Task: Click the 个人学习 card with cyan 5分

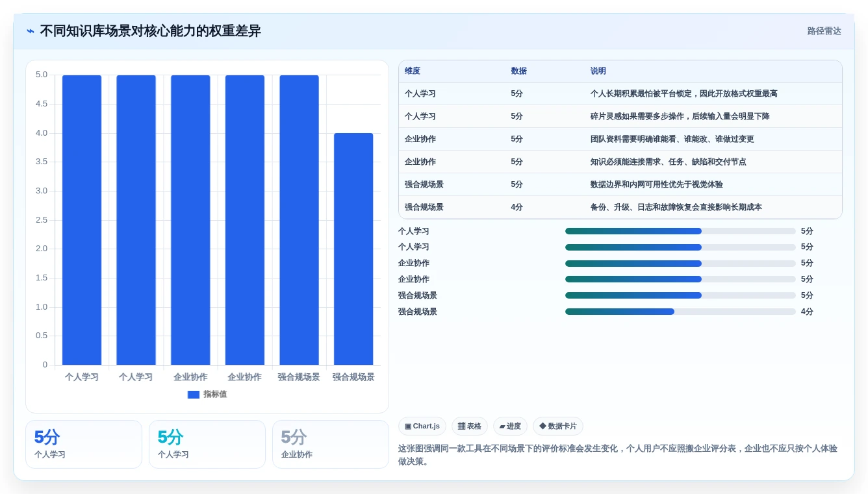Action: tap(207, 444)
